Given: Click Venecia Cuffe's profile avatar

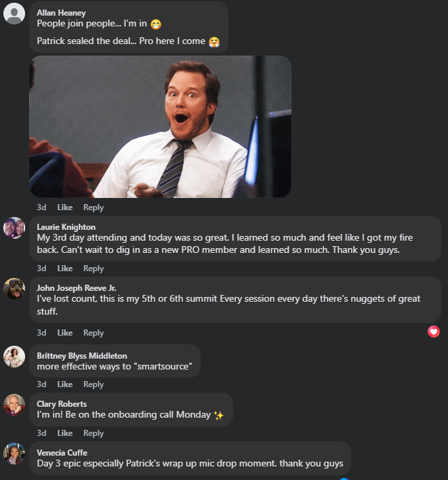Looking at the screenshot, I should (x=14, y=454).
